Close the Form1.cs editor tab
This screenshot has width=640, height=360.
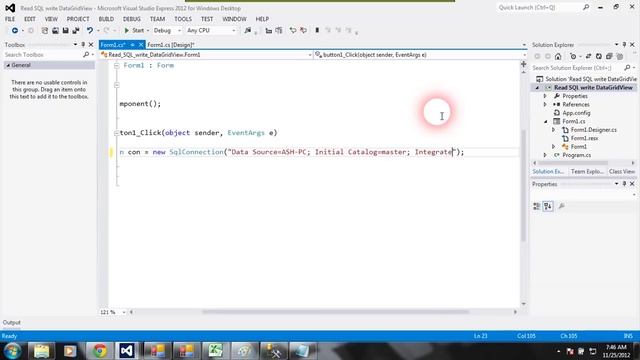141,45
